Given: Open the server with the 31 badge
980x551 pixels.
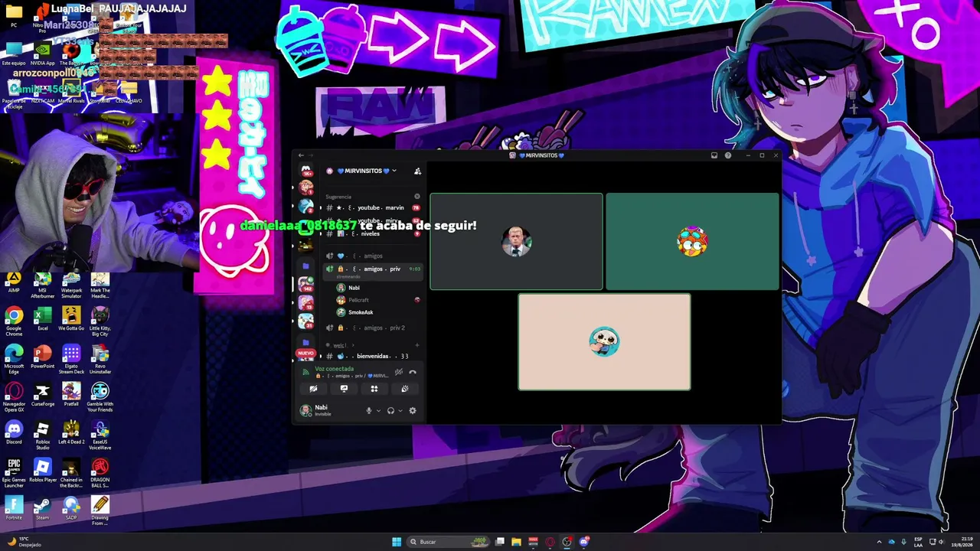Looking at the screenshot, I should pos(305,321).
